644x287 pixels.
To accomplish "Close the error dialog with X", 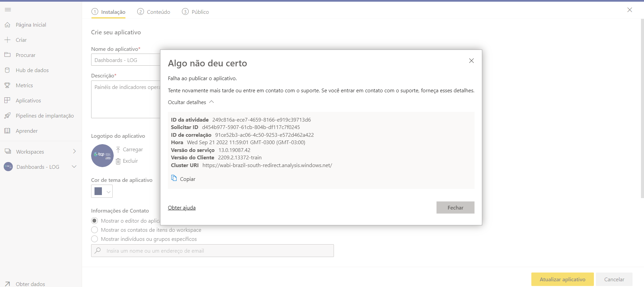I will tap(471, 61).
